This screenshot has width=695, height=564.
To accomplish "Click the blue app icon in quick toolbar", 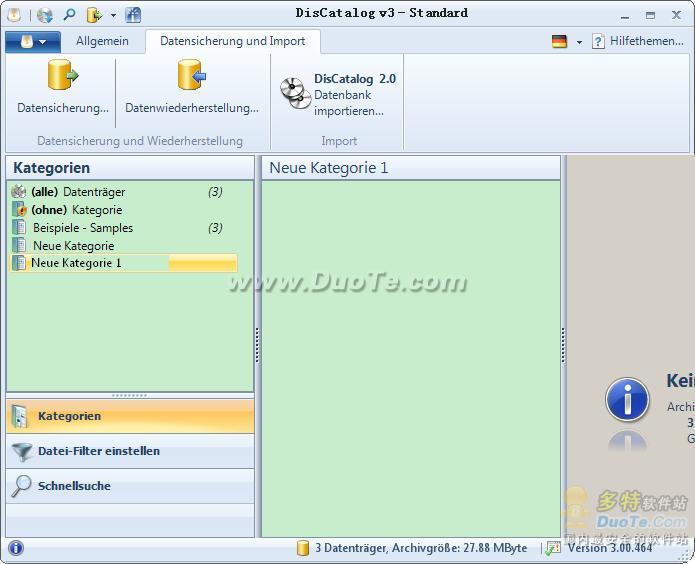I will (133, 15).
